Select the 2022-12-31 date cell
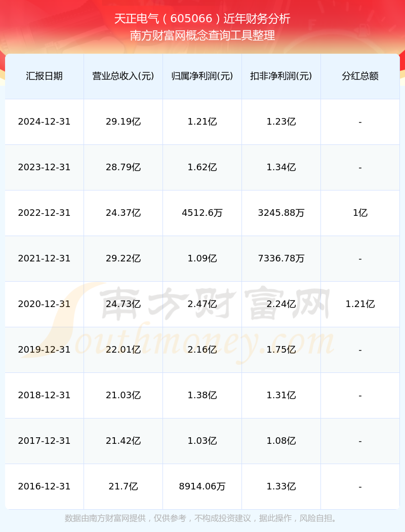Screen dimensions: 405x532 tap(45, 213)
